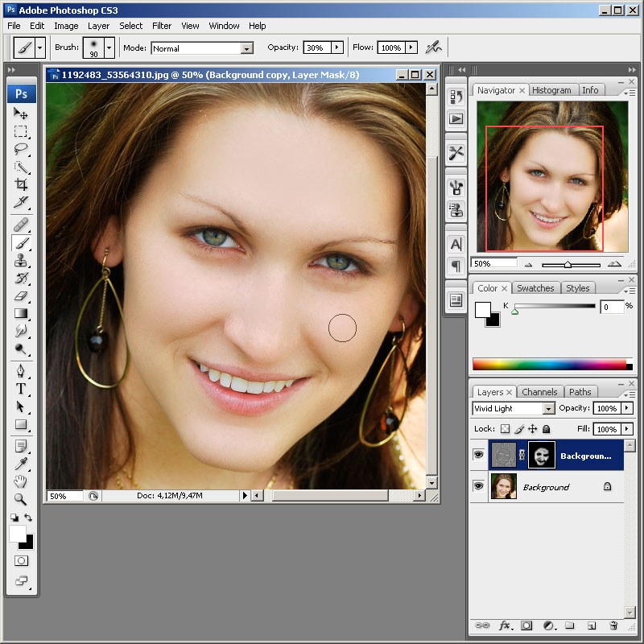Expand the brush Opacity slider arrow
This screenshot has height=644, width=644.
336,47
